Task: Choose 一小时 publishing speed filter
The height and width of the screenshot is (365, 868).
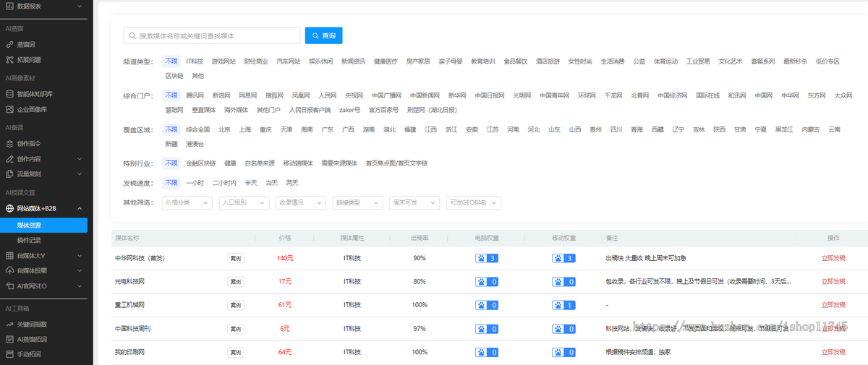Action: [x=195, y=183]
